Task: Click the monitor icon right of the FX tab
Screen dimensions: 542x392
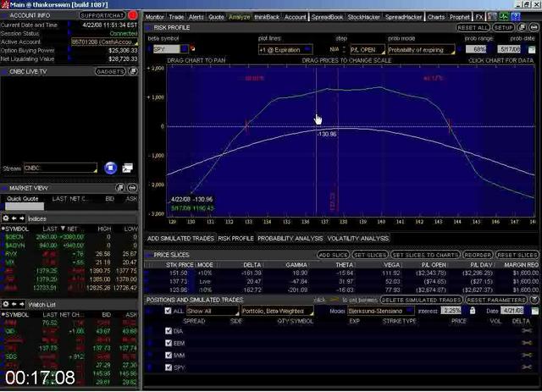Action: 492,16
